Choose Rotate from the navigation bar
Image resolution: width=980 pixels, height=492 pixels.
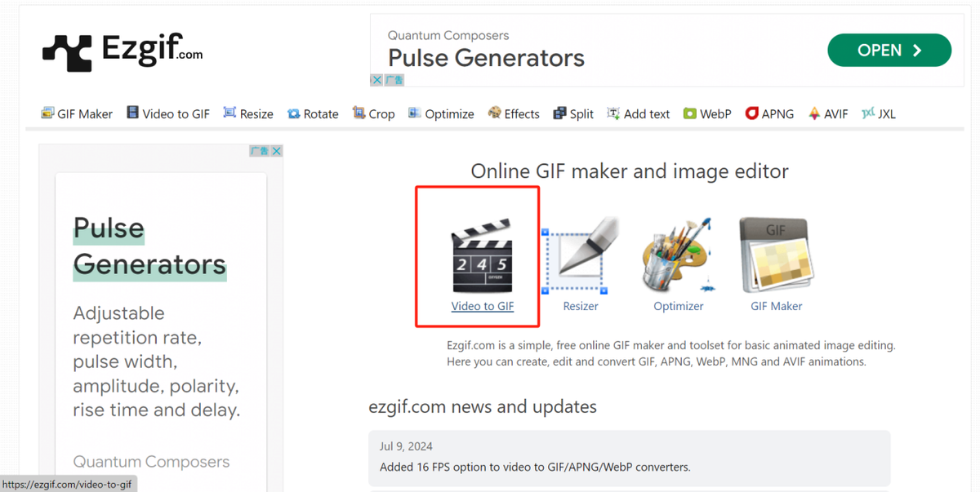click(313, 113)
